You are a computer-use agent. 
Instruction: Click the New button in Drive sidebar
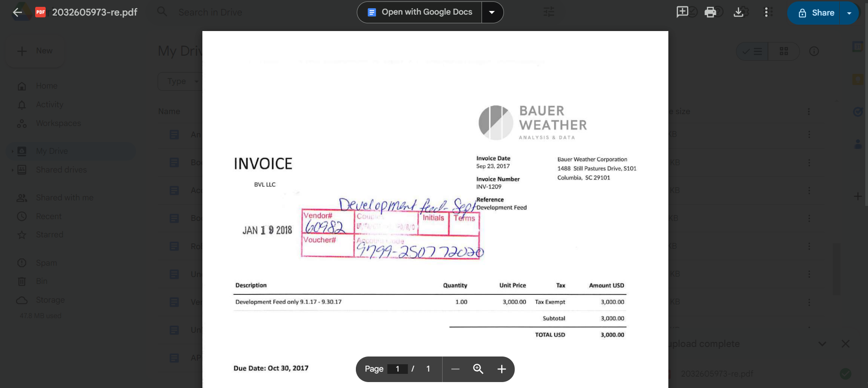(x=35, y=51)
